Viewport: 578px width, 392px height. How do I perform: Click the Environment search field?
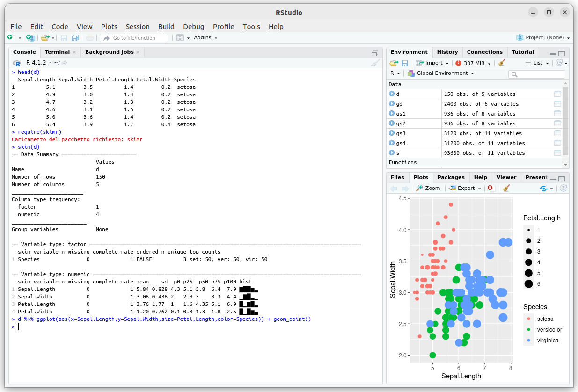[x=536, y=74]
